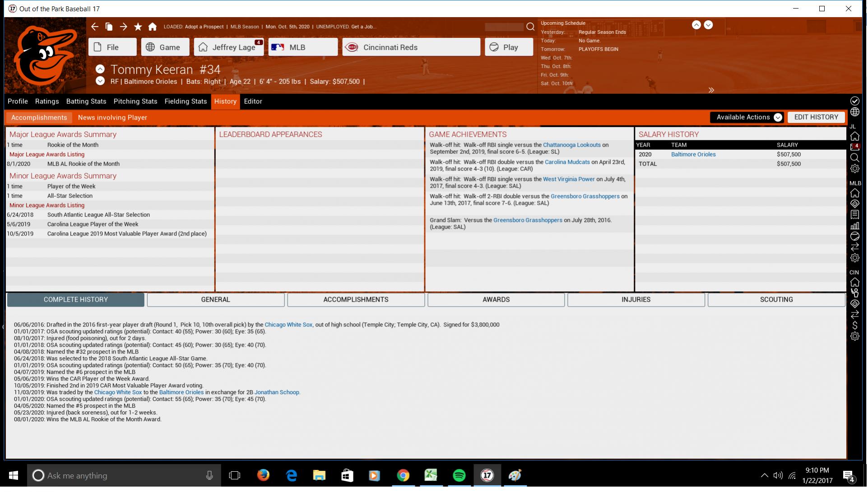
Task: Go back with the left arrow icon
Action: 94,27
